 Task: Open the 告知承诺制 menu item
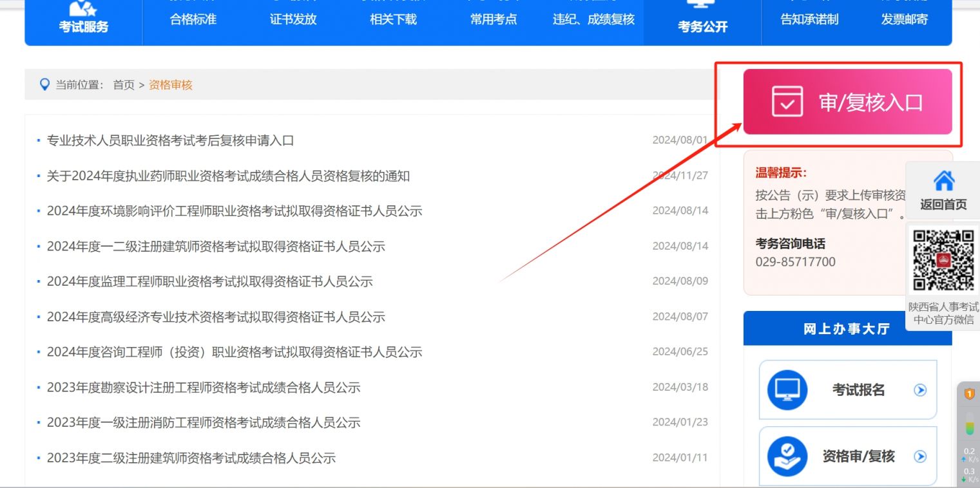809,19
